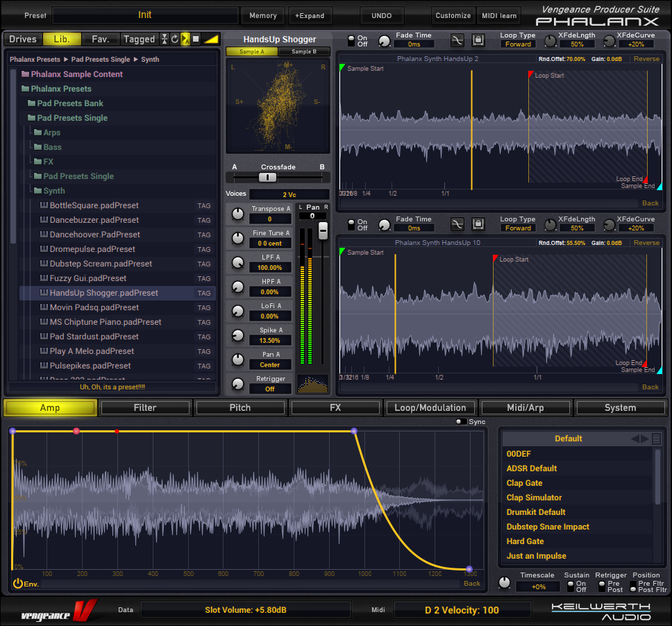Expand the Pad Presets Bank folder
Screen dimensions: 672x626
tap(32, 103)
